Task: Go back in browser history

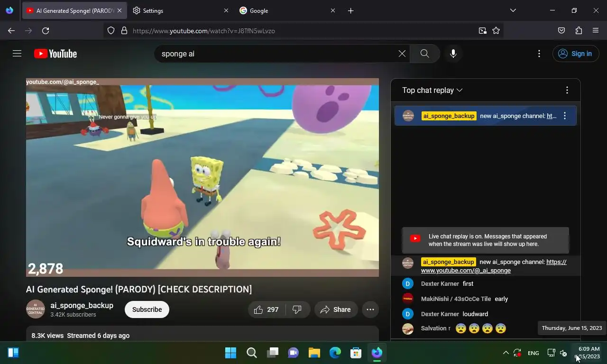Action: pos(11,31)
